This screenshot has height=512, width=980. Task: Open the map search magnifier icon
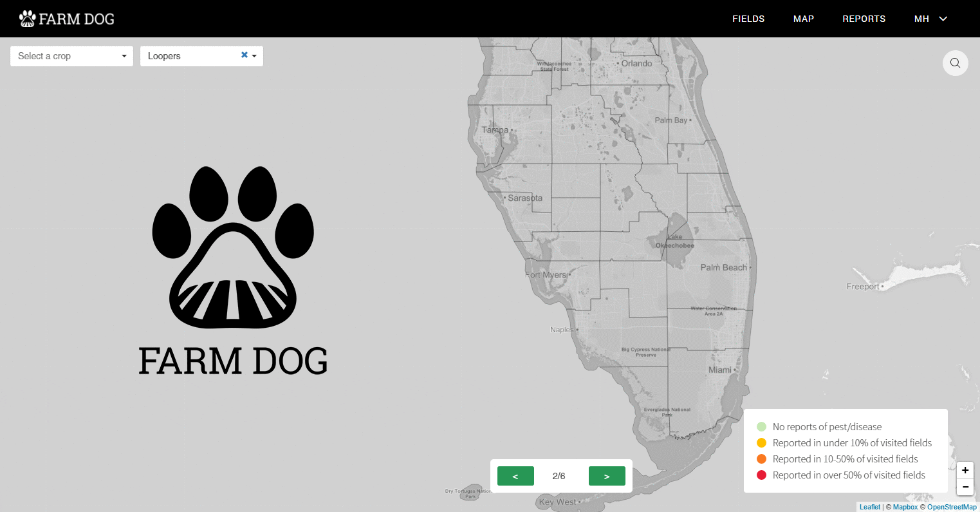pyautogui.click(x=956, y=63)
